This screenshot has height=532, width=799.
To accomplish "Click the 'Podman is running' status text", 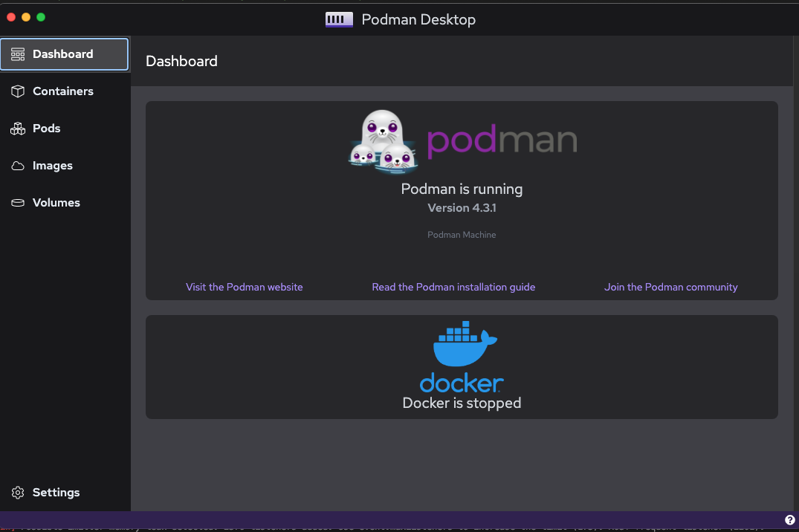I will [x=462, y=189].
